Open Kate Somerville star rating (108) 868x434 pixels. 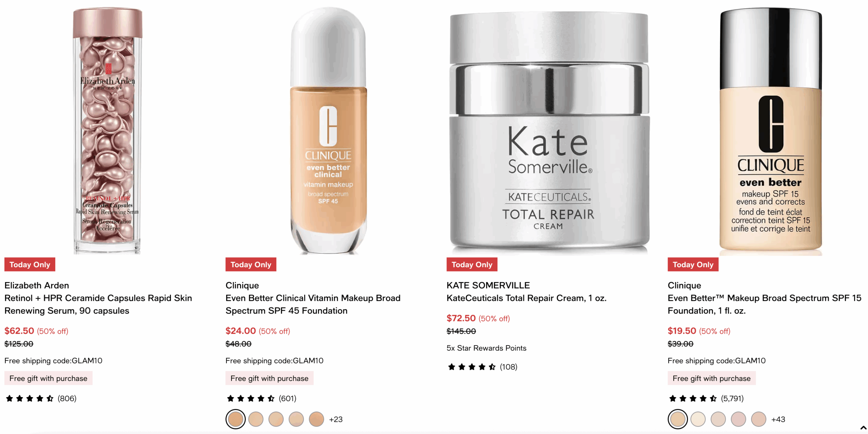pyautogui.click(x=482, y=367)
